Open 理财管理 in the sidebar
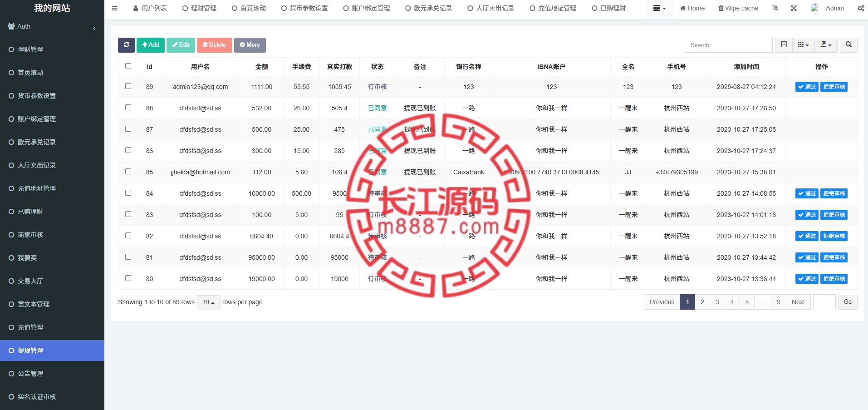868x410 pixels. (x=52, y=49)
